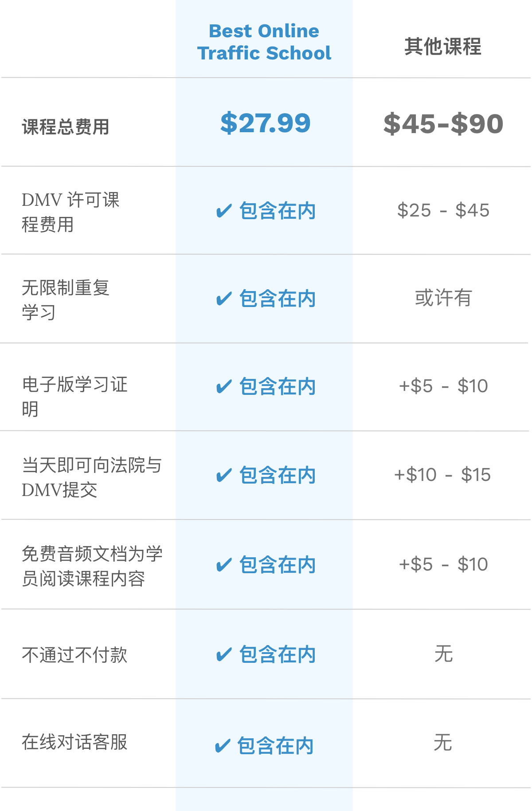The width and height of the screenshot is (532, 811).
Task: Click checkmark icon in 免费音频文档 row
Action: [x=224, y=565]
